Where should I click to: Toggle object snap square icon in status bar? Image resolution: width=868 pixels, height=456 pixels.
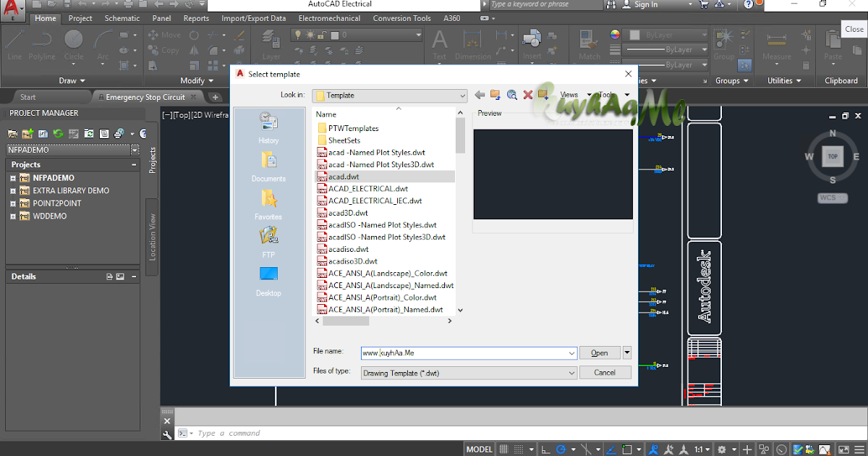628,449
